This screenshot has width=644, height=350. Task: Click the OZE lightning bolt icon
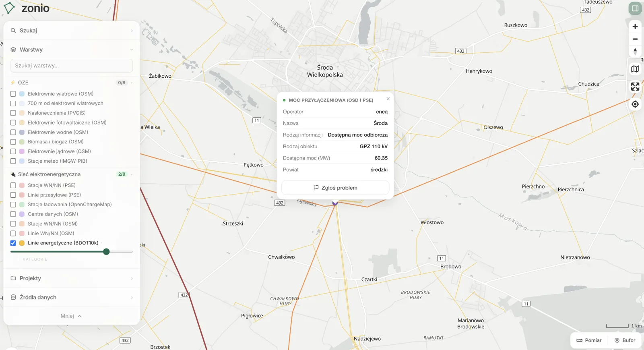coord(13,83)
